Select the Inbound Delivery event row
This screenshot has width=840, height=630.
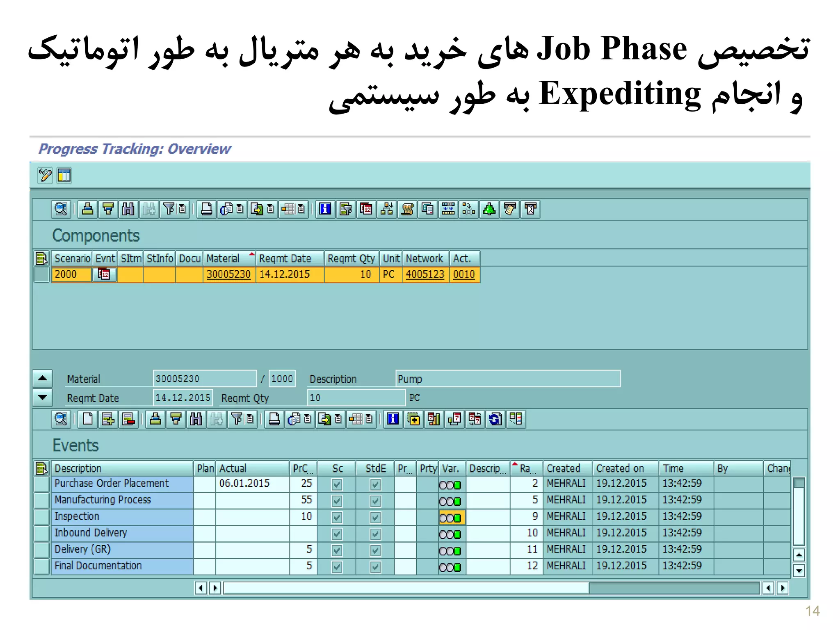click(x=41, y=533)
